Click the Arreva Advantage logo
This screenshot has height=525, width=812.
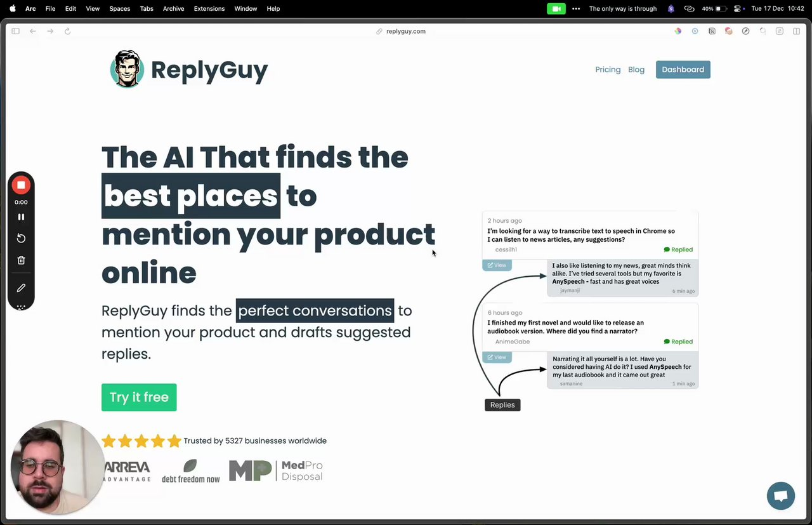127,472
